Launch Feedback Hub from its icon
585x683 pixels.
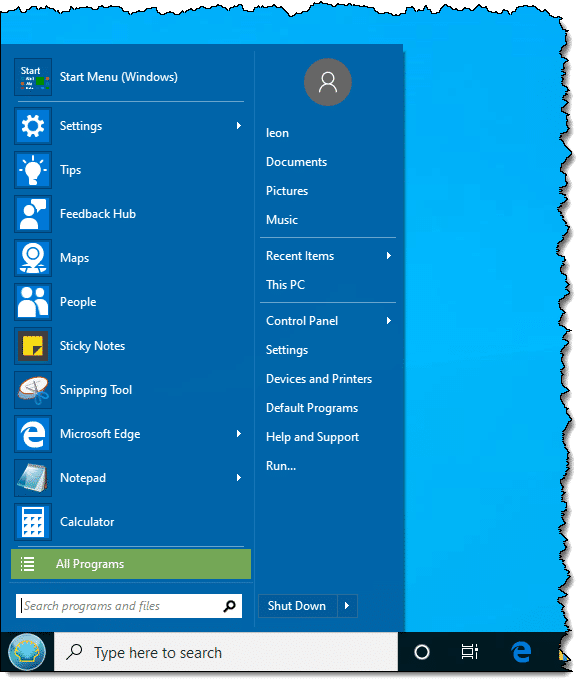33,214
